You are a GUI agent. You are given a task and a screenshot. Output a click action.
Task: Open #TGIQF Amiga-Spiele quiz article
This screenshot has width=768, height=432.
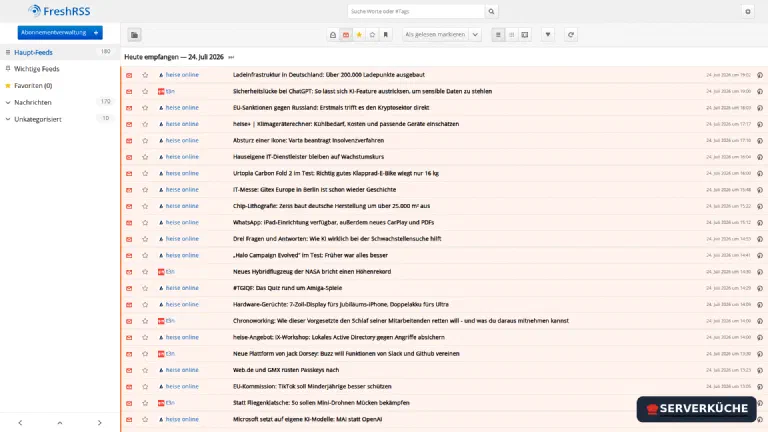(287, 288)
